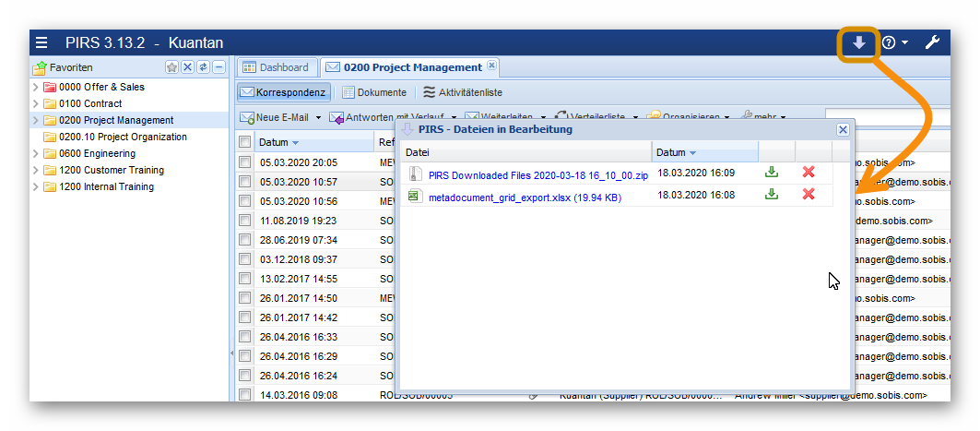Click the Favoriten star folder icon

[40, 66]
